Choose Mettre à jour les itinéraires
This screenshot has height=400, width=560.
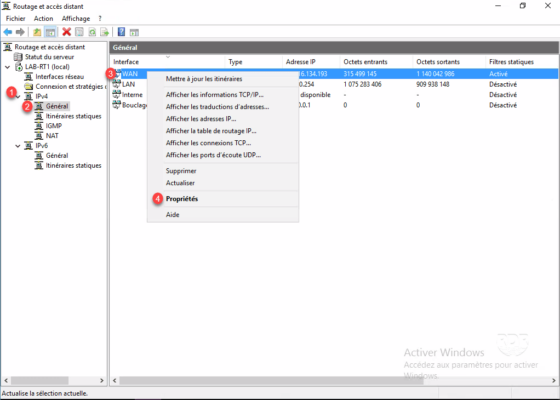(x=223, y=79)
